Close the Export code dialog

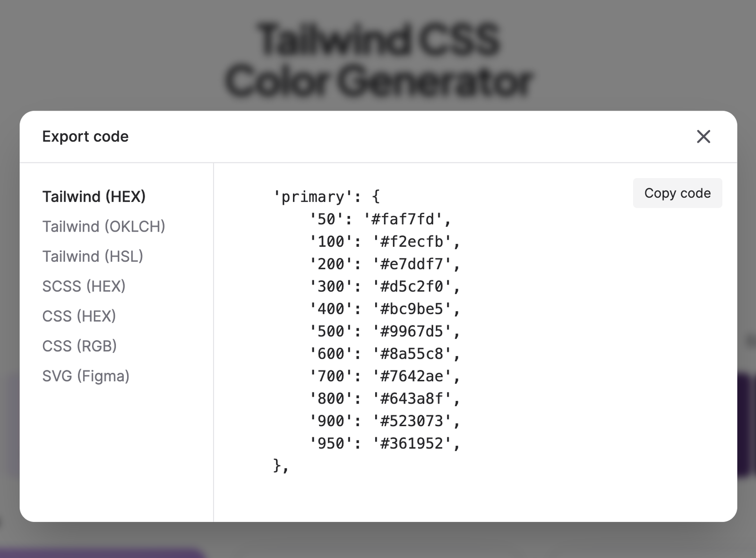pyautogui.click(x=704, y=137)
